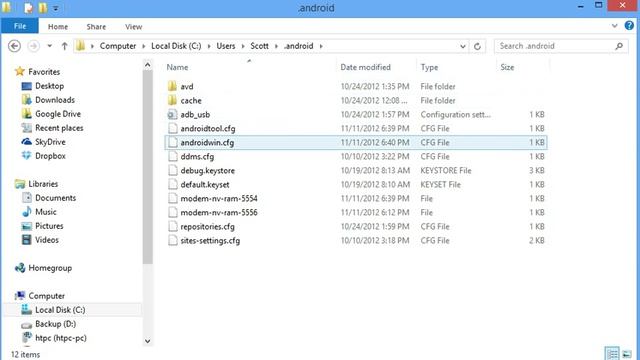Open the recent locations dropdown arrow
The image size is (640, 360).
49,46
